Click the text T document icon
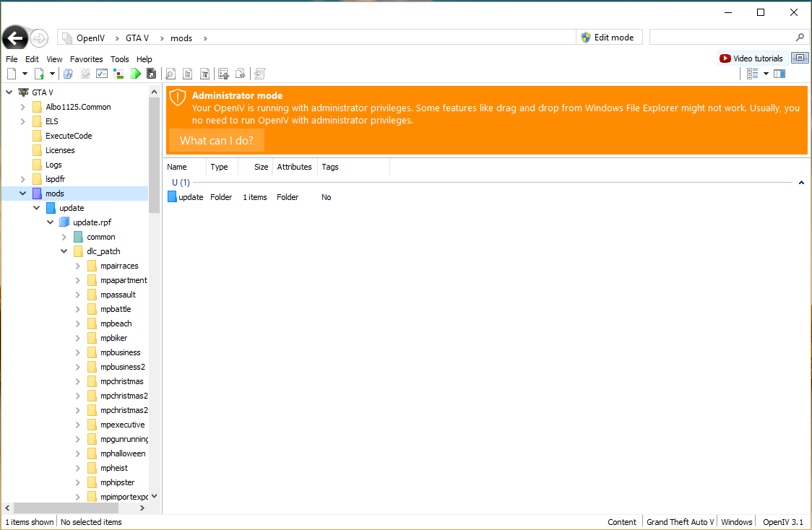Viewport: 812px width, 530px height. 204,74
